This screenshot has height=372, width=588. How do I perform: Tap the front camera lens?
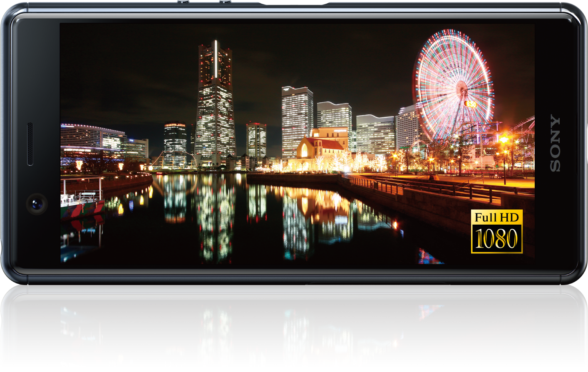(37, 204)
